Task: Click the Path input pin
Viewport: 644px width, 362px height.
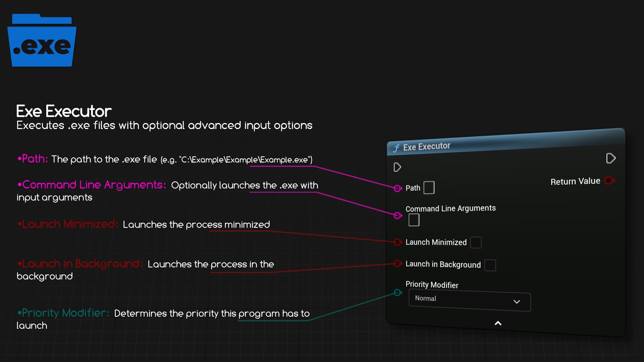Action: [x=397, y=188]
